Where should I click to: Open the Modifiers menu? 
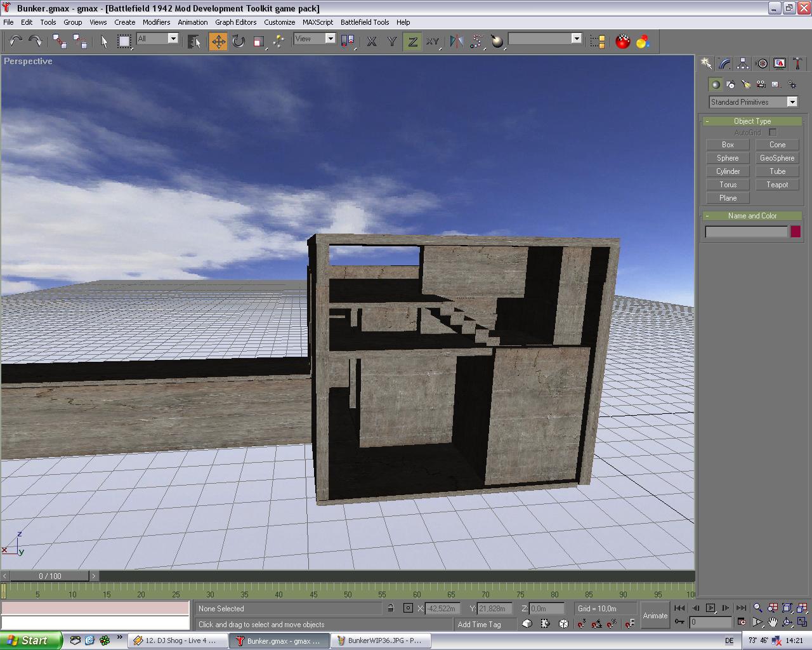pos(156,22)
